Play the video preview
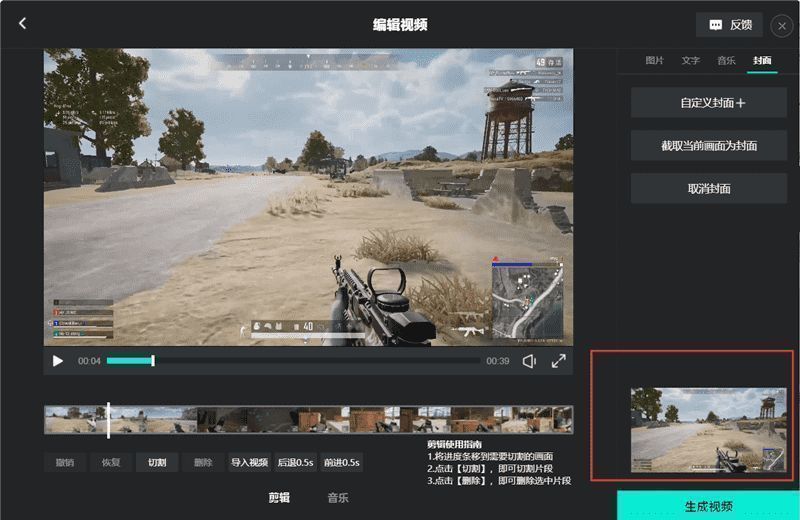The height and width of the screenshot is (520, 800). (x=58, y=361)
